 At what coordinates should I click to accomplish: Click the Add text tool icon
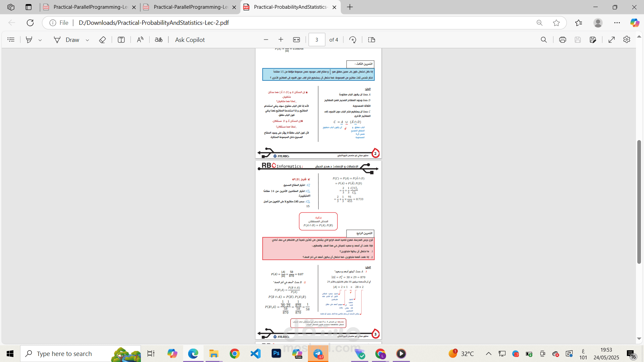coord(121,40)
